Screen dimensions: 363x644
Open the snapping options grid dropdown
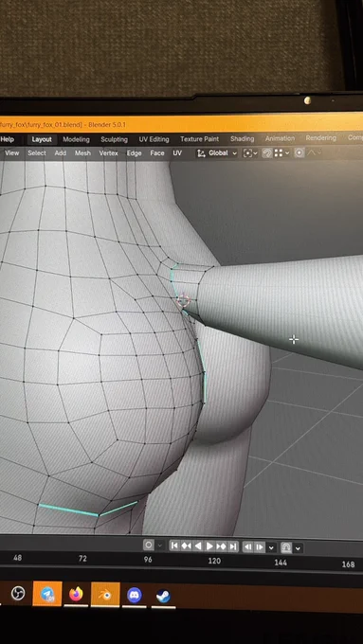point(281,152)
